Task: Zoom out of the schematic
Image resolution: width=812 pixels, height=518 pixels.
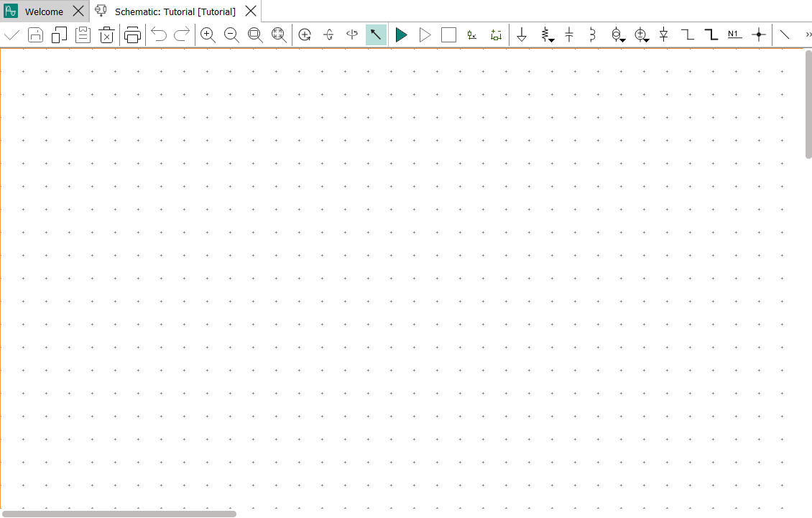Action: tap(231, 35)
